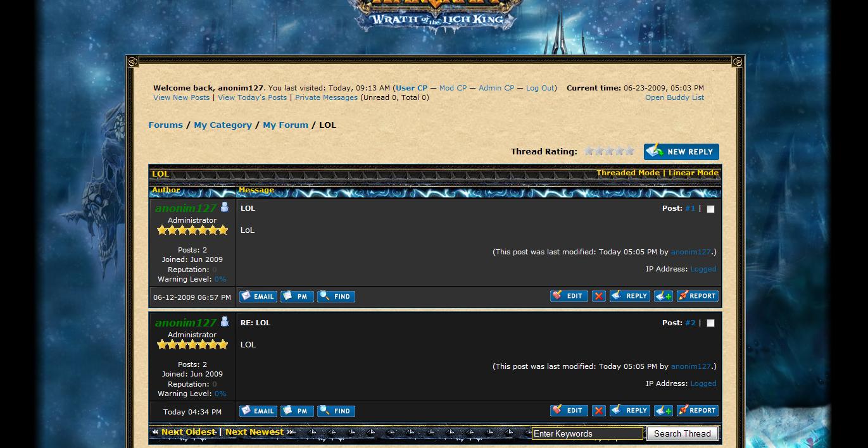Click PM button on post #2
Viewport: 868px width, 448px height.
298,411
